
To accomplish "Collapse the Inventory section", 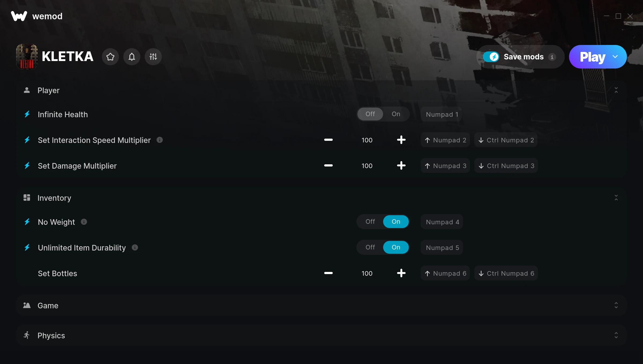I will (x=616, y=198).
